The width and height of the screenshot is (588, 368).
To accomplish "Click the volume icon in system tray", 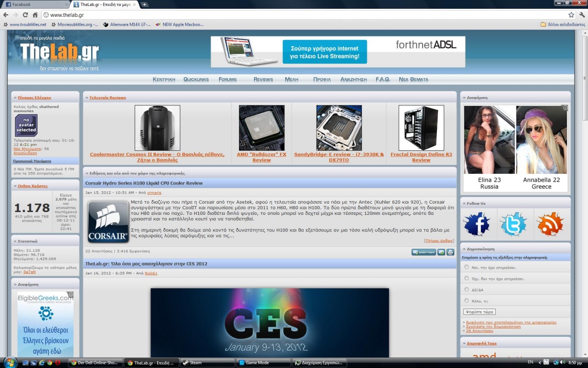I will click(562, 362).
